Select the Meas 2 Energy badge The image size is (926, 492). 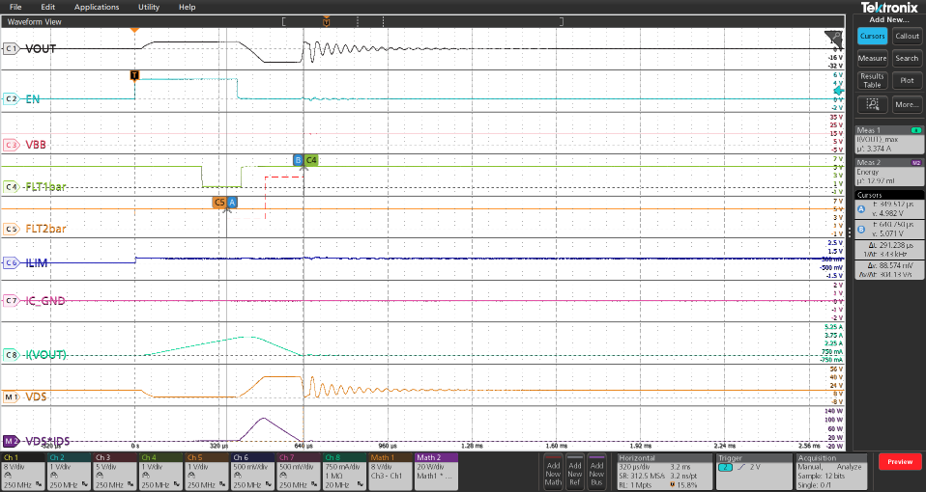coord(889,169)
